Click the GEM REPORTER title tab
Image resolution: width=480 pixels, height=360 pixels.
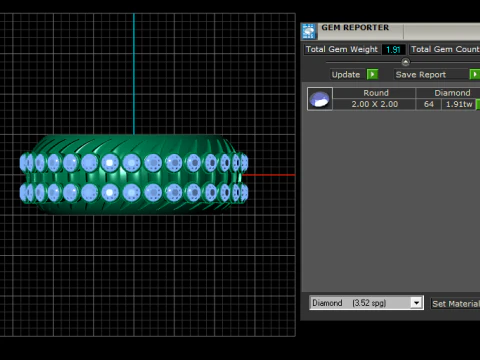(355, 28)
